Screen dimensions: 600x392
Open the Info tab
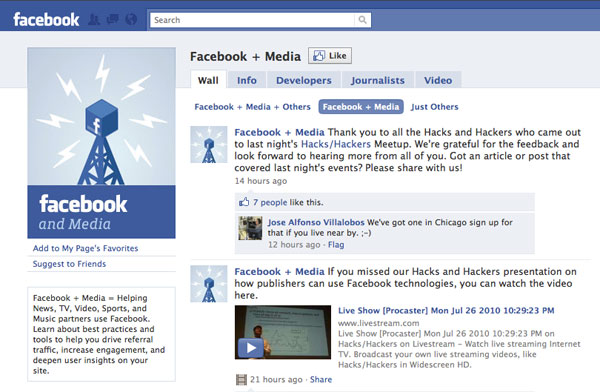[247, 80]
